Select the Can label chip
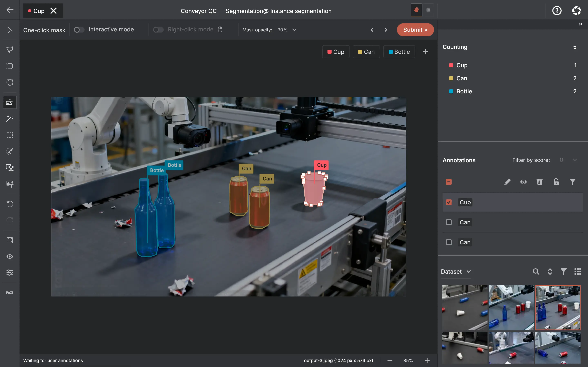The width and height of the screenshot is (588, 367). [x=366, y=52]
